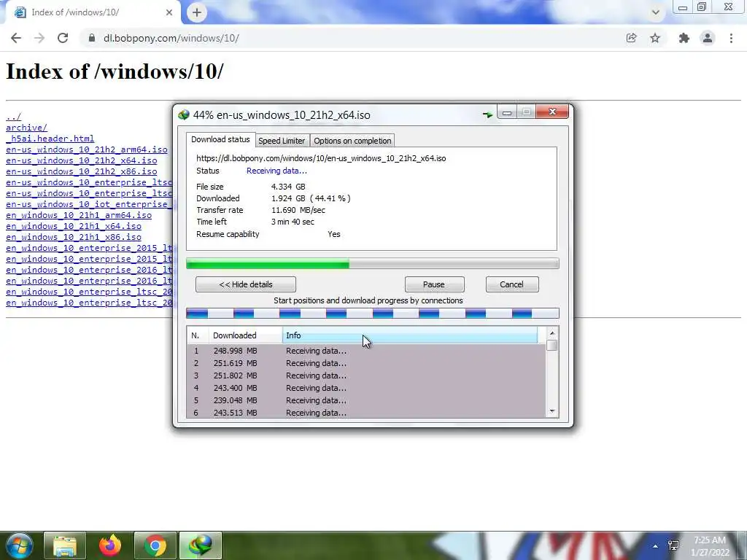Click en-us_windows_10_21h2_x64.iso link

point(82,160)
